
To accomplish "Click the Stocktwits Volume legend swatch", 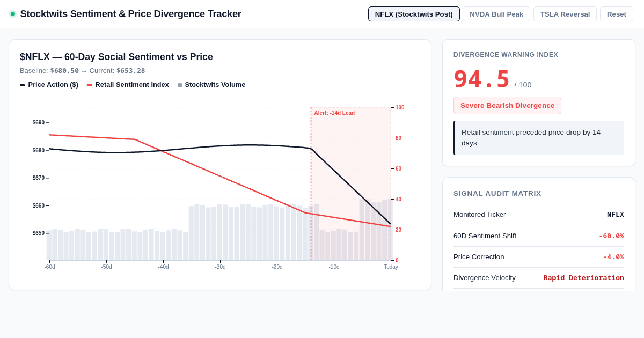I will (180, 85).
